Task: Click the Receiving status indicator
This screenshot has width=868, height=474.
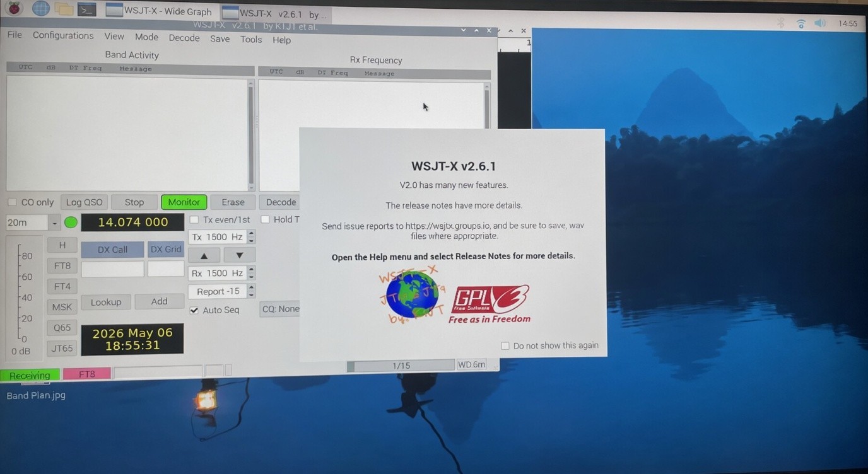Action: 30,375
